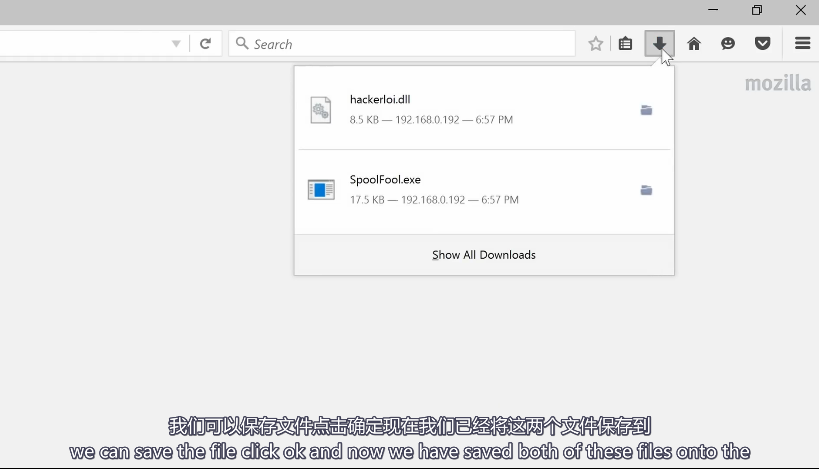This screenshot has width=819, height=469.
Task: Bookmark this page with the star icon
Action: 596,44
